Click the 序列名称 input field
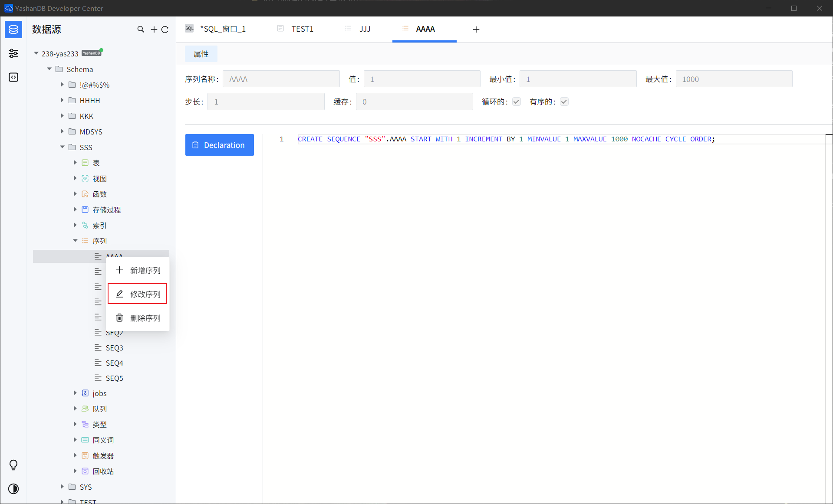The image size is (833, 504). coord(281,79)
